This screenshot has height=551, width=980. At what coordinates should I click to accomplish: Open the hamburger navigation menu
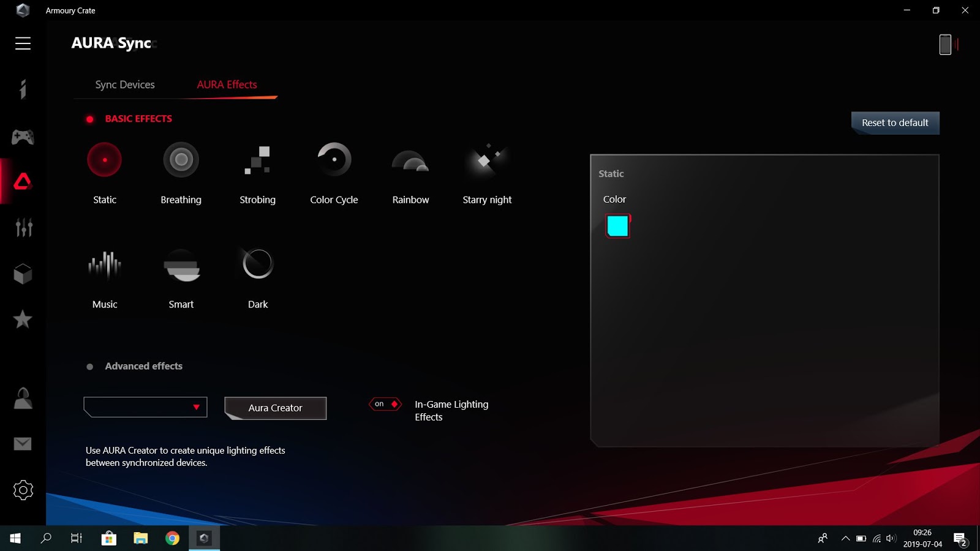23,43
